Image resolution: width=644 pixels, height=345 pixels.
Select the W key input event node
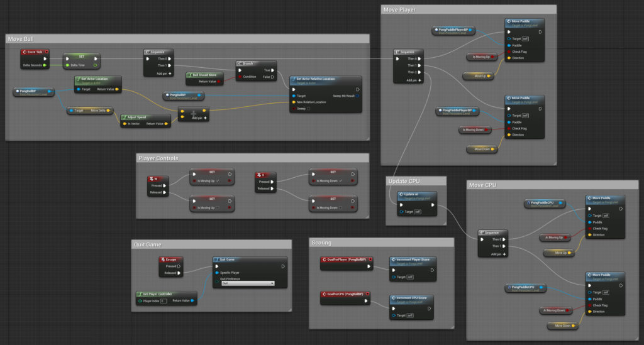click(158, 186)
